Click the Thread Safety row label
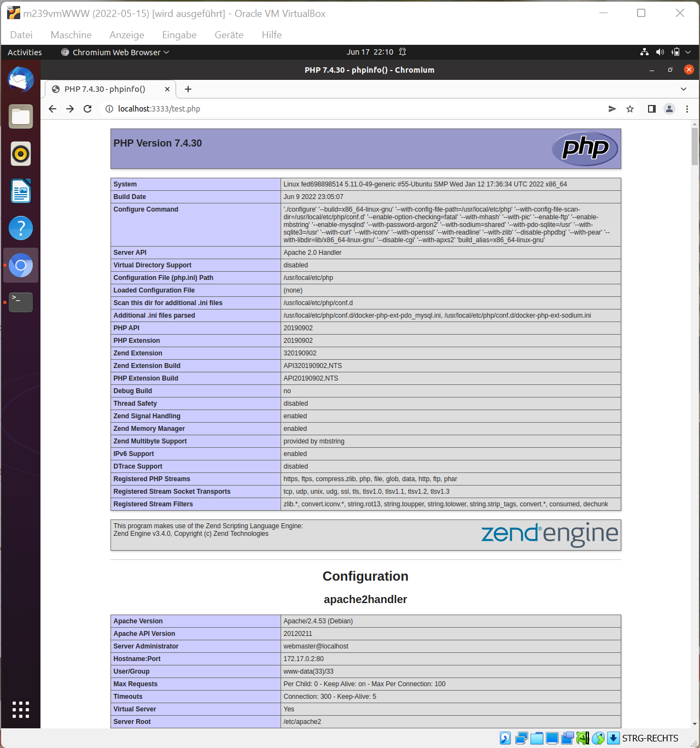The image size is (700, 748). pos(135,404)
